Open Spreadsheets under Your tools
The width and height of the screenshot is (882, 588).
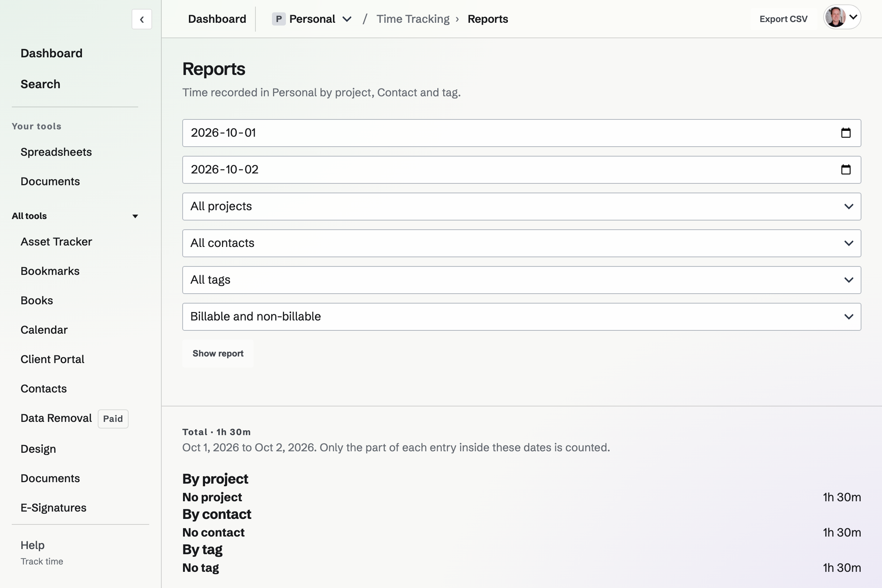click(x=56, y=152)
